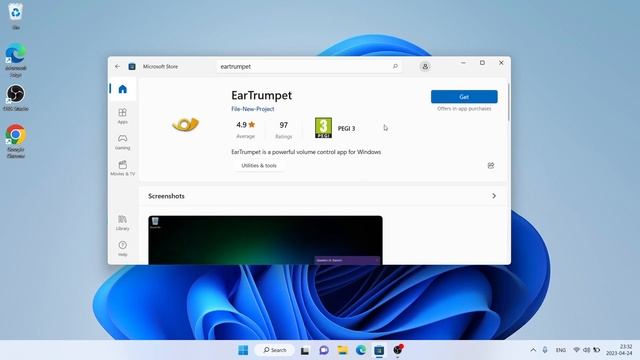The height and width of the screenshot is (360, 640).
Task: Open the File-New-Project publisher link
Action: pos(253,109)
